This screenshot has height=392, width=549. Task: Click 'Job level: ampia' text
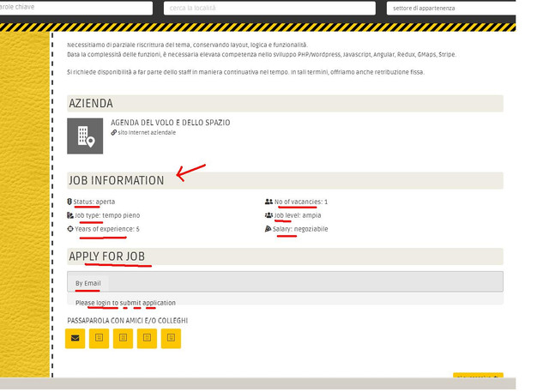pos(298,215)
